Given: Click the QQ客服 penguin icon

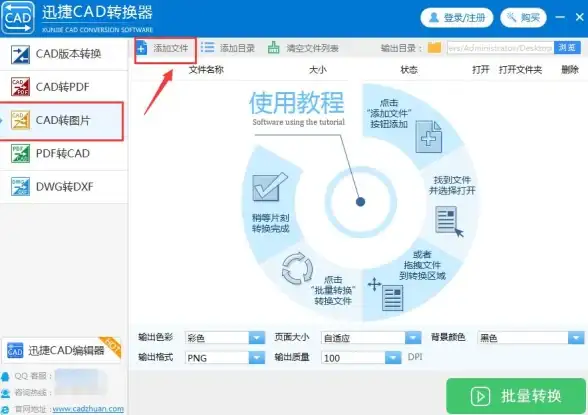Looking at the screenshot, I should (x=5, y=376).
